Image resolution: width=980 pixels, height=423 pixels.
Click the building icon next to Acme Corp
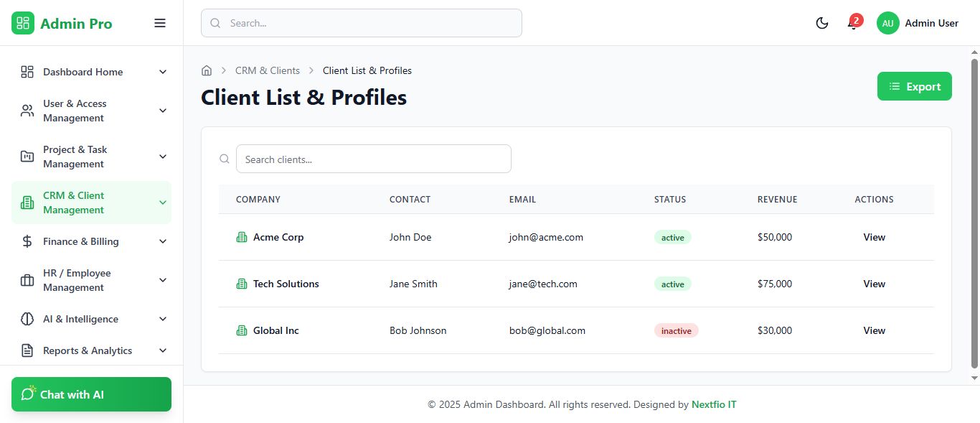(x=242, y=237)
